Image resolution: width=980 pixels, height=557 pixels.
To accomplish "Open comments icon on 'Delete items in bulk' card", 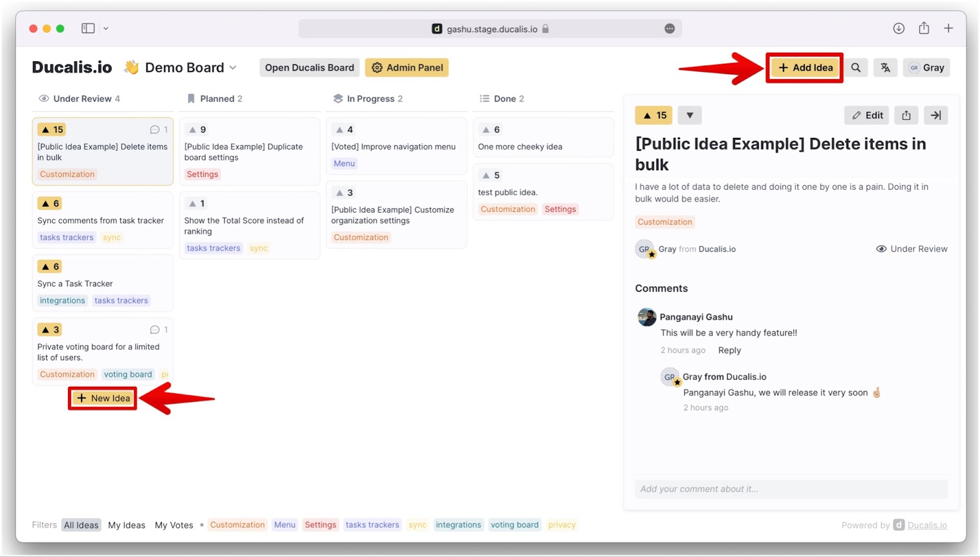I will pos(159,129).
